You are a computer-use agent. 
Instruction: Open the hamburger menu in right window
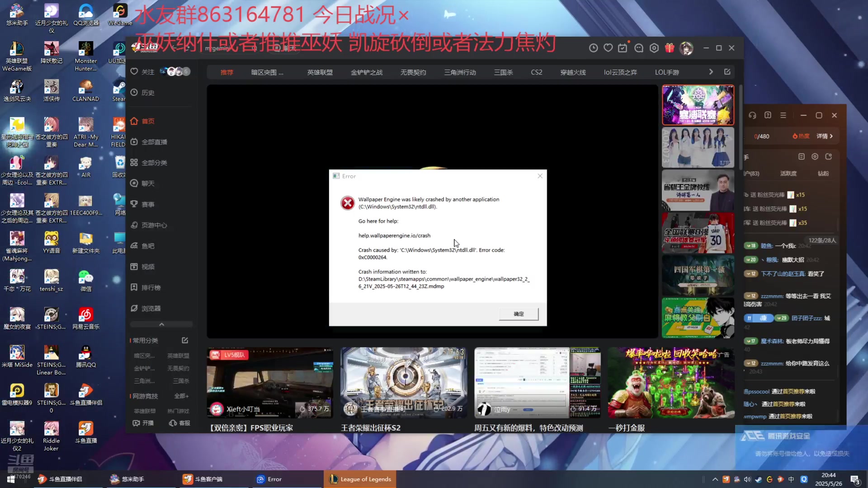click(783, 115)
